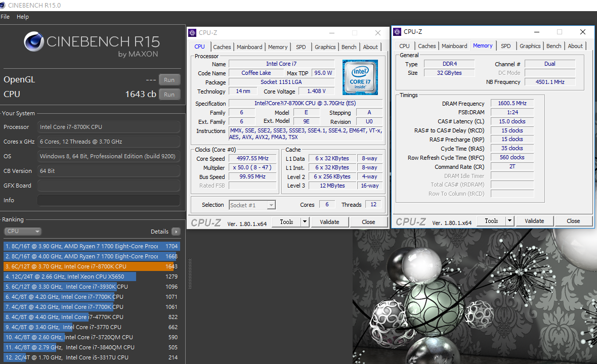
Task: Select ranking row AMD Ryzen 7 1700 @ 4.00 GHz
Action: pos(92,256)
